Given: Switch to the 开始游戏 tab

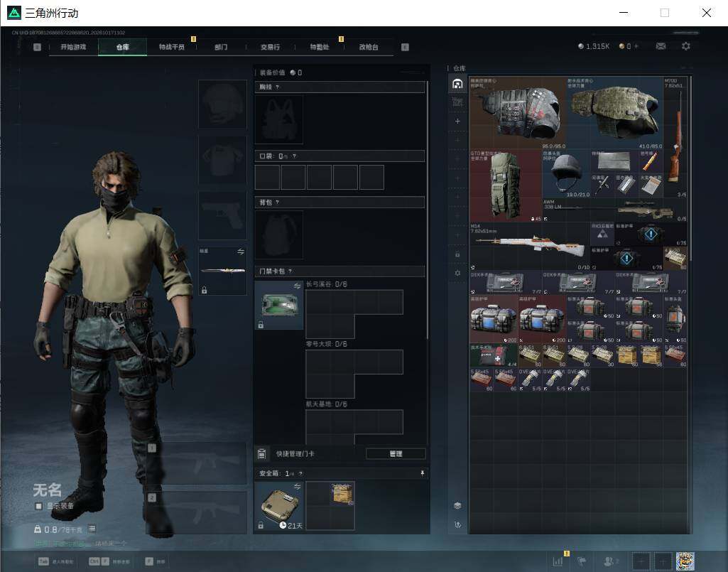Looking at the screenshot, I should (x=73, y=47).
